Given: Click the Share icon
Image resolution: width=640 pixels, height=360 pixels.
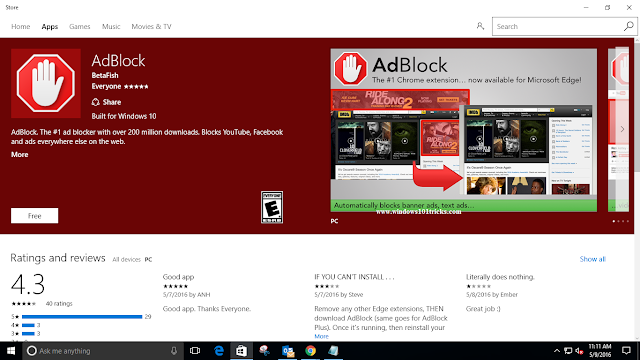Looking at the screenshot, I should [96, 102].
